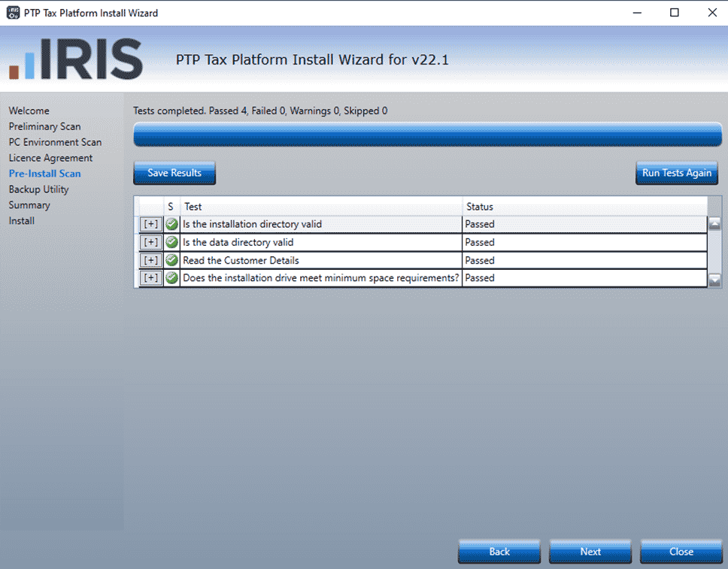Click the results list scroll down arrow
Viewport: 728px width, 569px height.
click(714, 280)
